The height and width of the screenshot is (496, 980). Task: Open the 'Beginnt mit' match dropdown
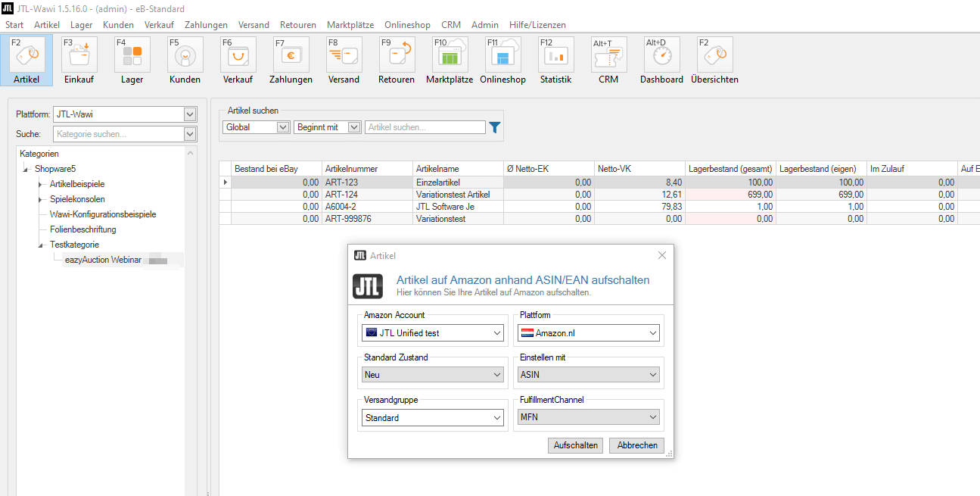[328, 127]
